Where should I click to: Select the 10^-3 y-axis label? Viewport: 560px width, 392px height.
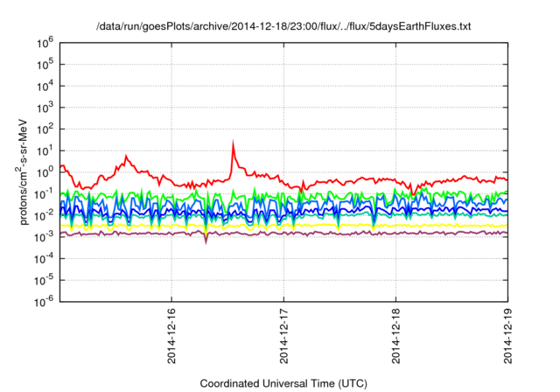pos(45,237)
